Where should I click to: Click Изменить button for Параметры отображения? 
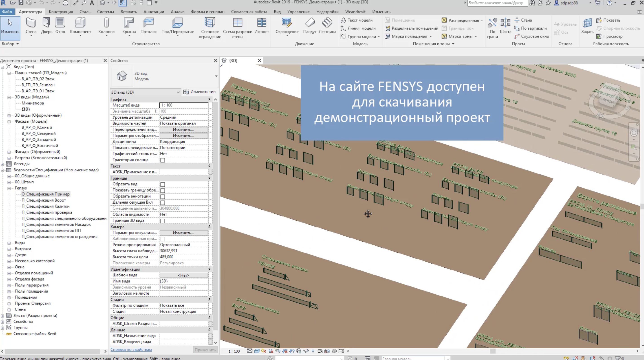coord(183,136)
